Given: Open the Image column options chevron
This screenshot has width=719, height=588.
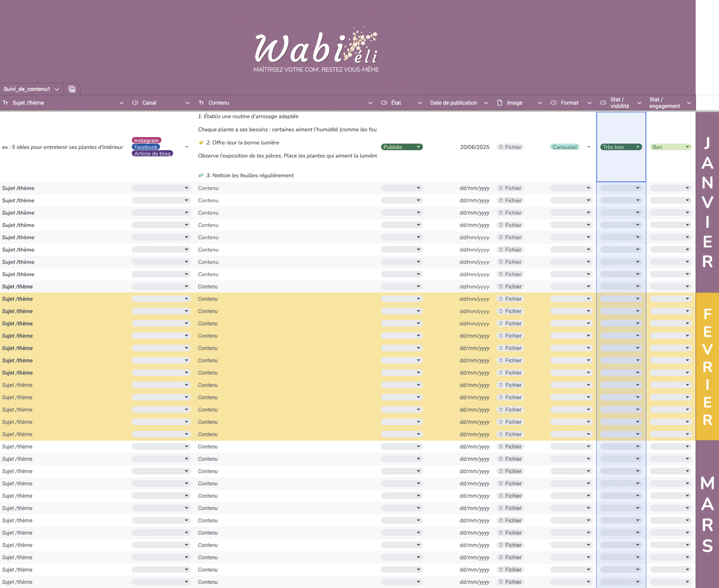Looking at the screenshot, I should point(540,103).
